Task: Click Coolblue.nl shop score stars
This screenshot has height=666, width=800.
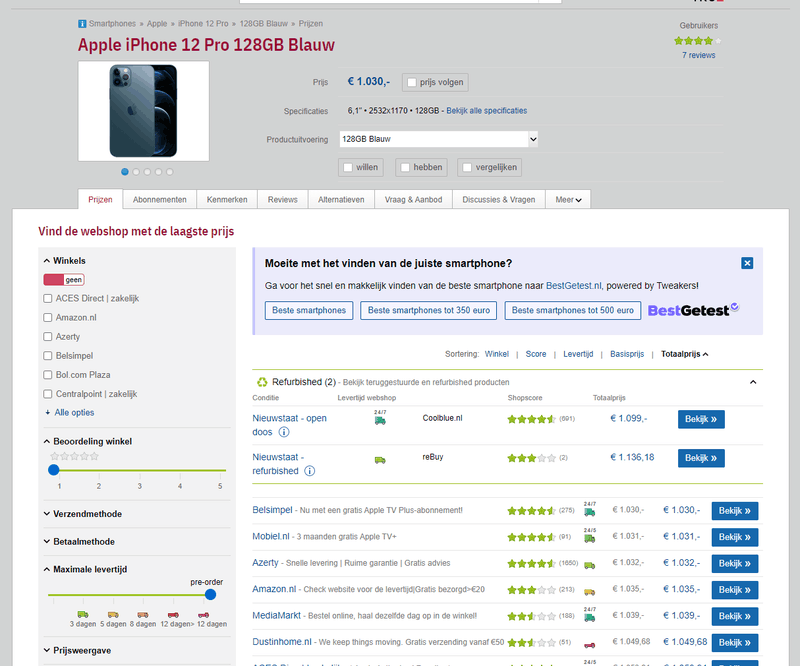Action: tap(531, 419)
